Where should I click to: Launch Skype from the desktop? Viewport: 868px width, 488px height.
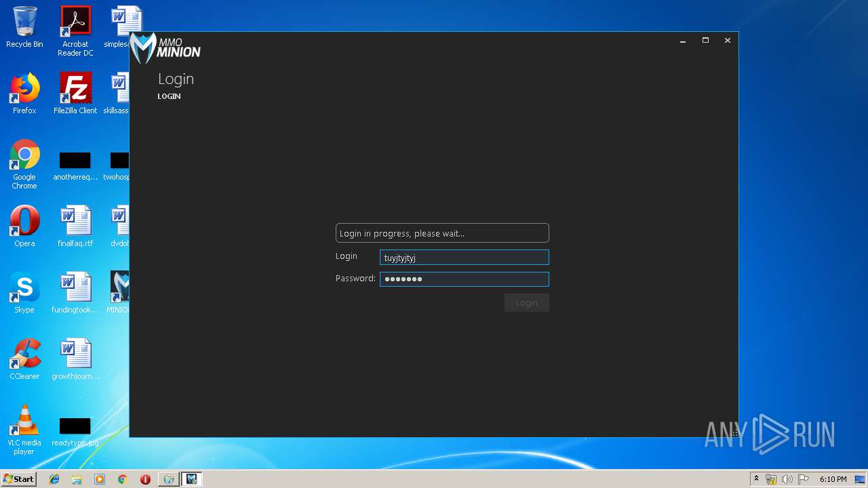[24, 293]
